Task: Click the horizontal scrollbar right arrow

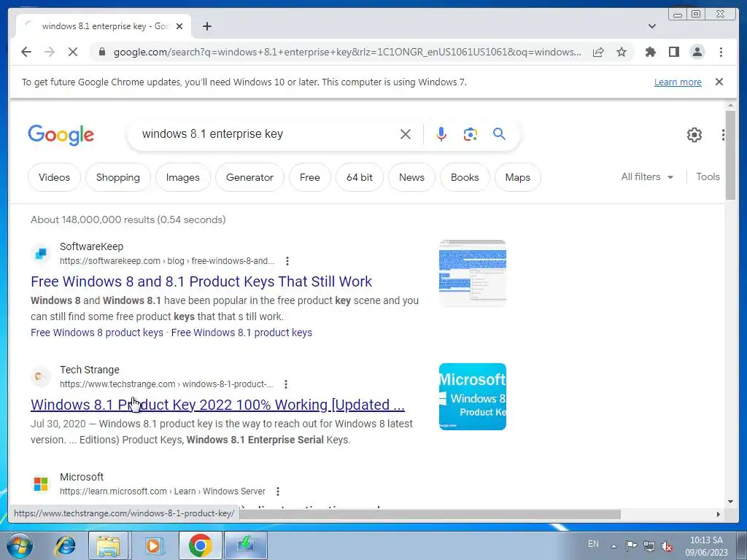Action: 718,514
